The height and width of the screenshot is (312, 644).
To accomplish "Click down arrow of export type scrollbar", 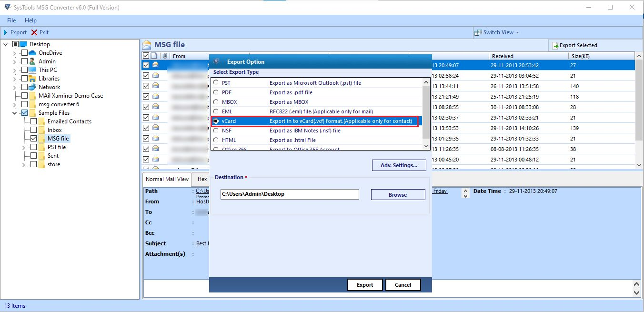I will [x=426, y=146].
